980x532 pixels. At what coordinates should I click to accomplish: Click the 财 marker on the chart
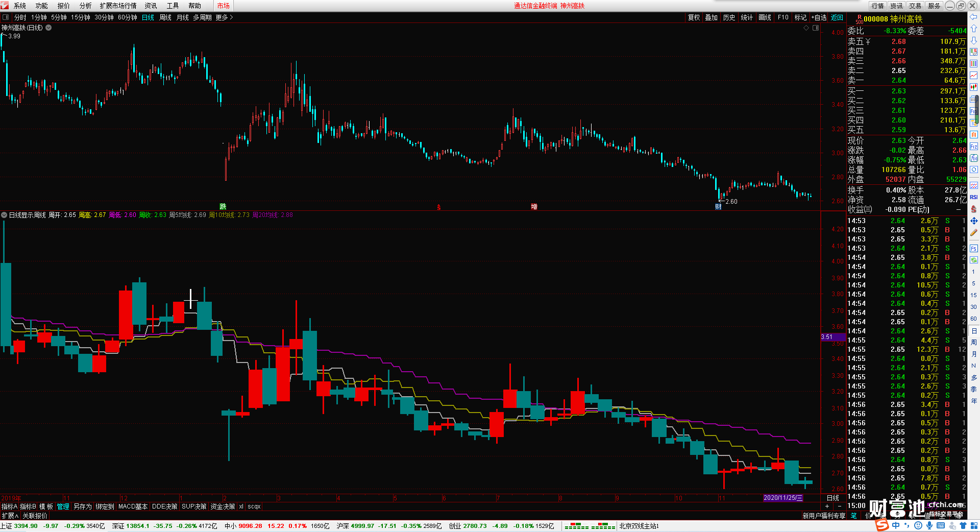pos(718,206)
